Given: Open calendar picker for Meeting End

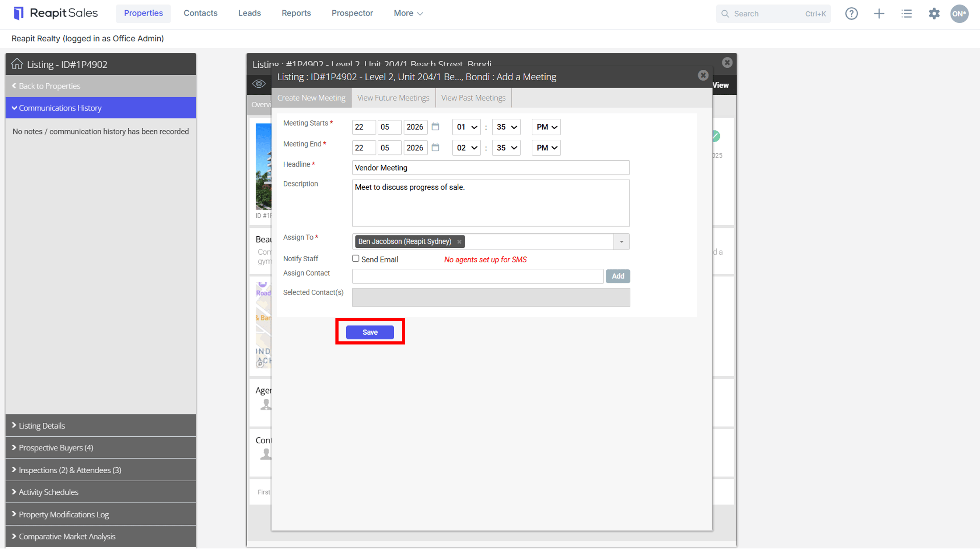Looking at the screenshot, I should (x=435, y=147).
